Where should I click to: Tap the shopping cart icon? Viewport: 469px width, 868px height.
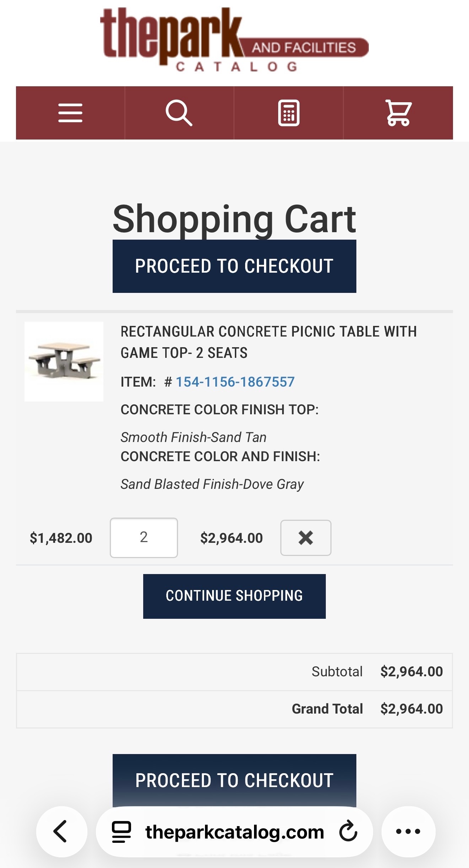(x=398, y=113)
